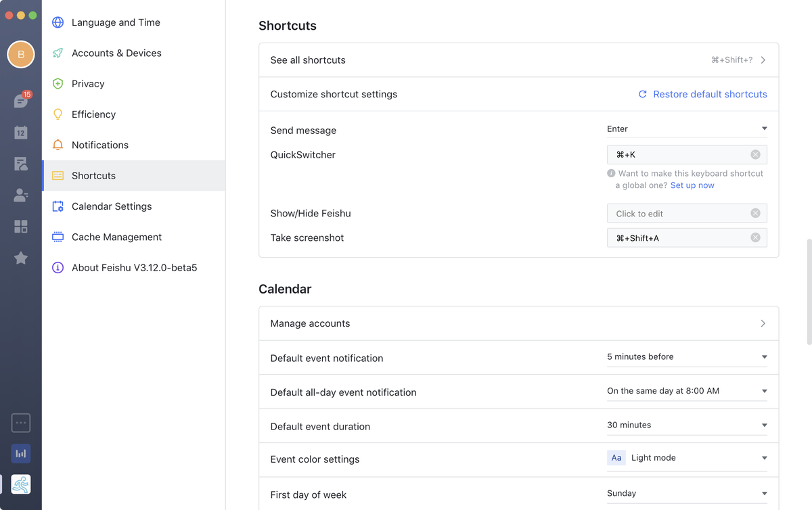The image size is (812, 510).
Task: Open the Default event duration dropdown
Action: [x=687, y=425]
